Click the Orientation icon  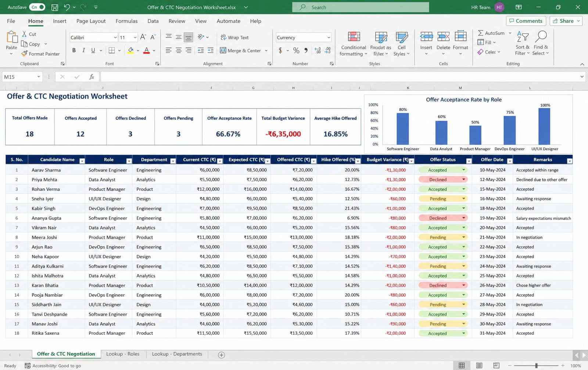201,37
